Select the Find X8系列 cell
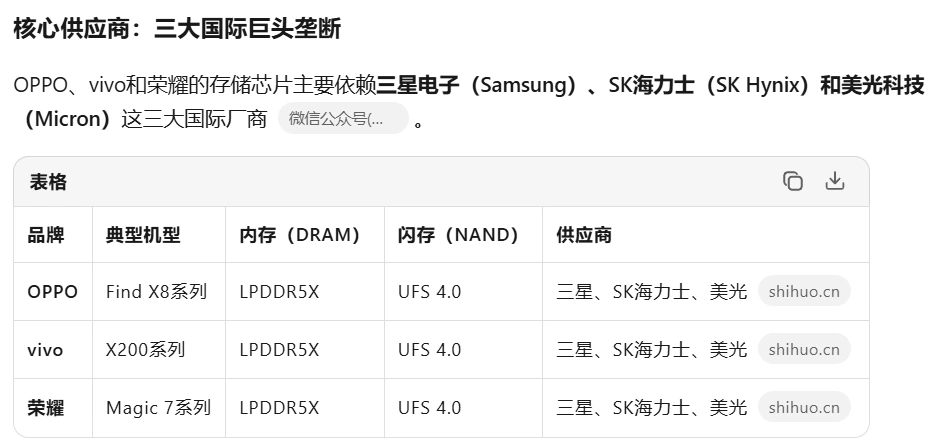The height and width of the screenshot is (447, 940). click(x=156, y=292)
